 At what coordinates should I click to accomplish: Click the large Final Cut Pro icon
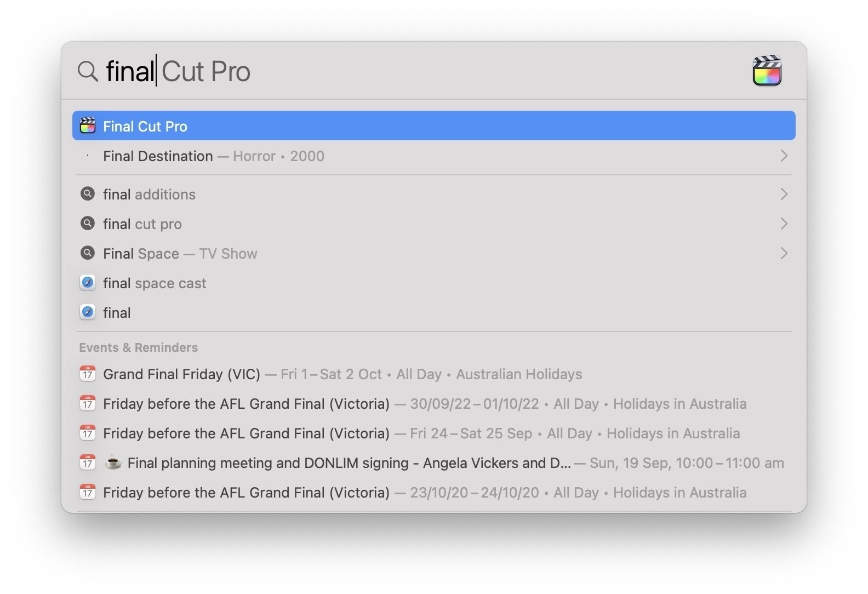pyautogui.click(x=767, y=71)
